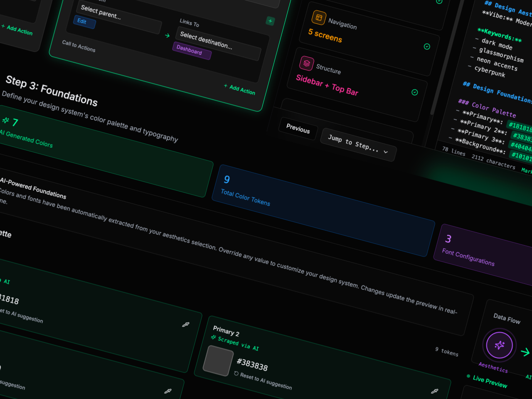Image resolution: width=532 pixels, height=399 pixels.
Task: Click the 9 tokens count
Action: coord(447,351)
